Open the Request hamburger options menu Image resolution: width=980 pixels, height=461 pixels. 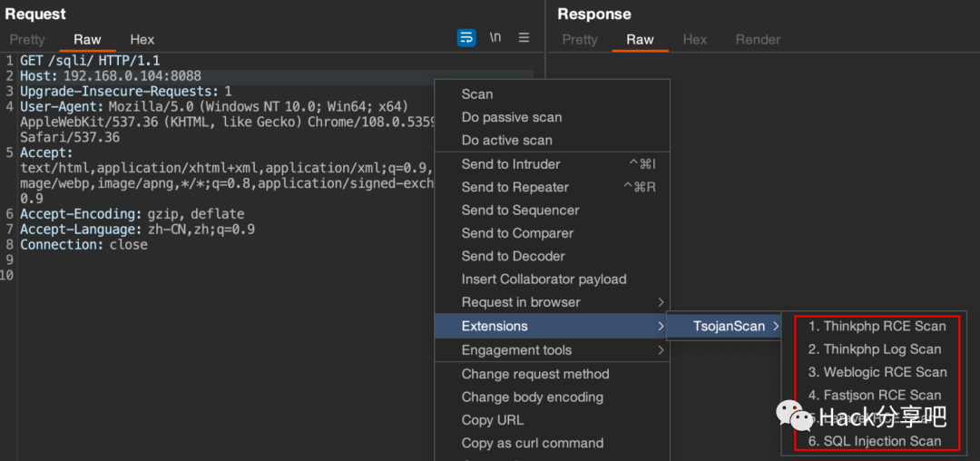(x=524, y=38)
